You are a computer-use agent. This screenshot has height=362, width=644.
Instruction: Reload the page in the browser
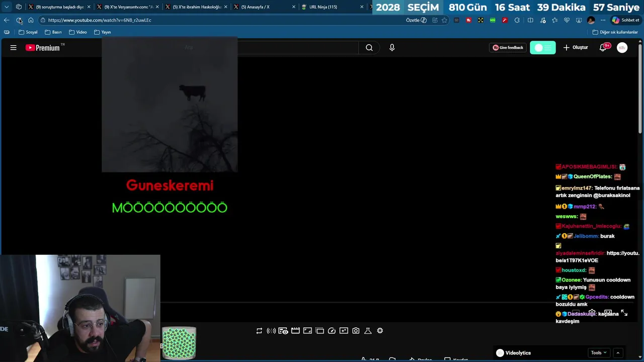pos(19,20)
